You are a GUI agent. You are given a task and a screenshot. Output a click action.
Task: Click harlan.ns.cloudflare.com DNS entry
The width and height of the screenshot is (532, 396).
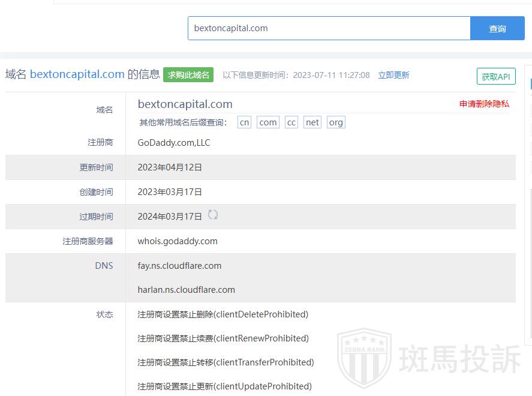tap(186, 290)
